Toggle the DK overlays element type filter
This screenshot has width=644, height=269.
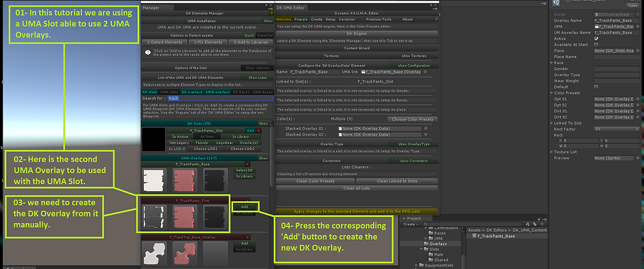192,92
